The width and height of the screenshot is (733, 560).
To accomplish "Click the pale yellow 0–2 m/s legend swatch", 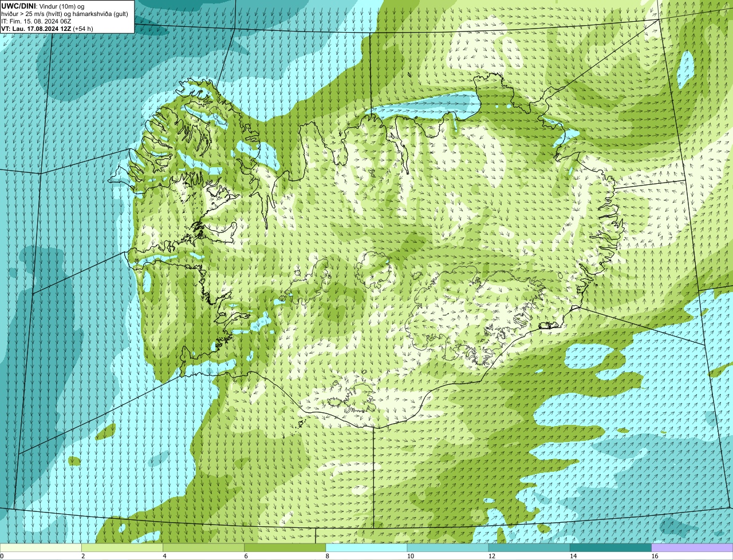I will [41, 547].
